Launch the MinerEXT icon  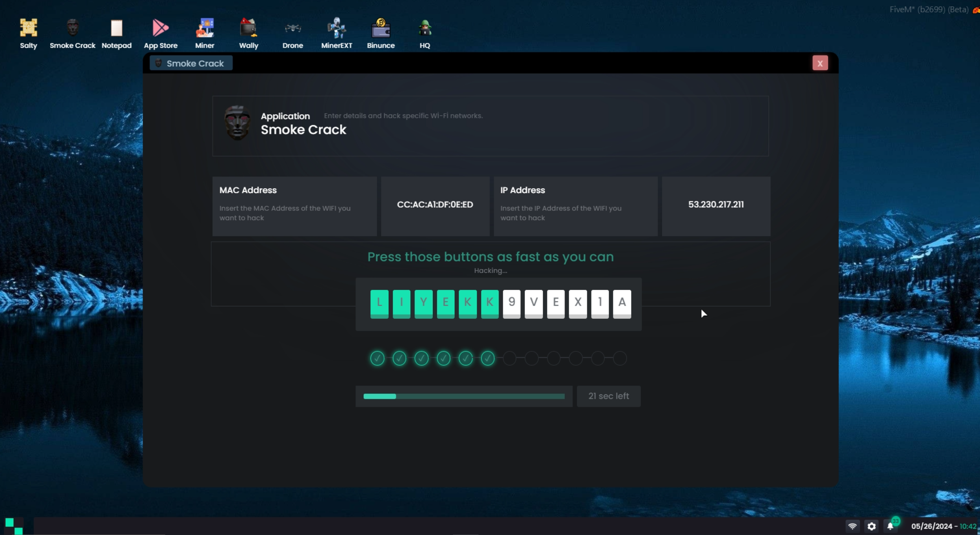point(337,33)
